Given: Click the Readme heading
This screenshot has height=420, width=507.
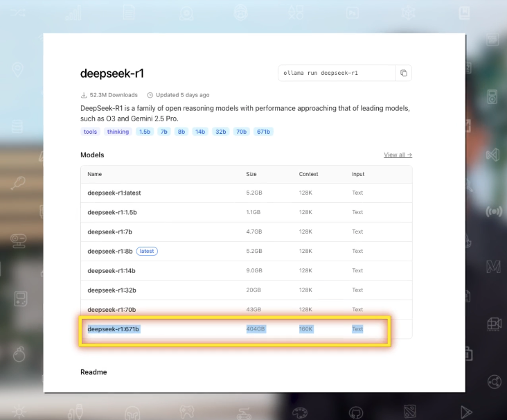Looking at the screenshot, I should click(94, 372).
